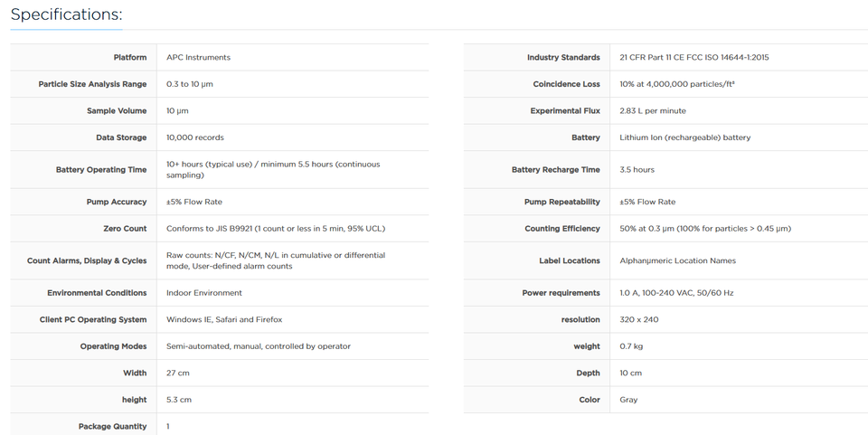Select 21 CFR Part 11 standards text
This screenshot has height=435, width=868.
(x=694, y=58)
